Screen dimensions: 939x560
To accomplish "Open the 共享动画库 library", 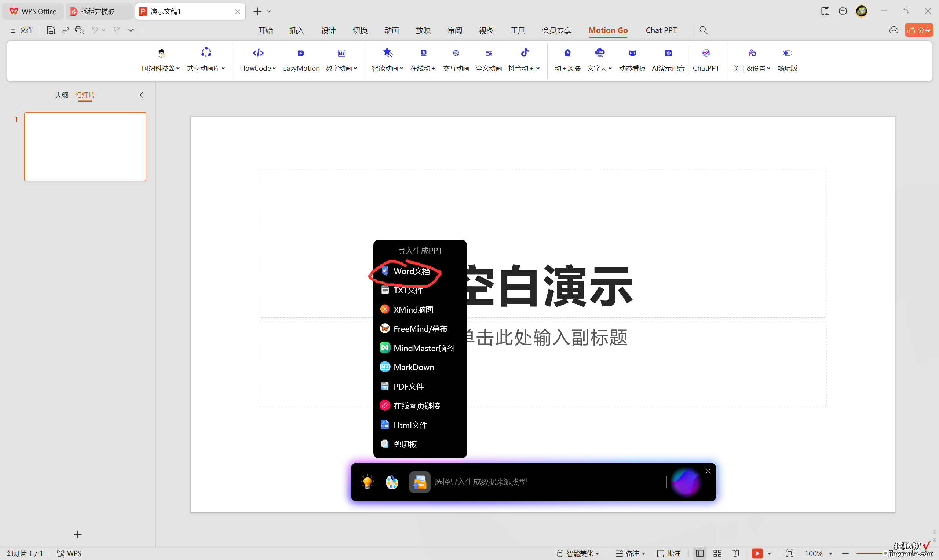I will [x=206, y=60].
